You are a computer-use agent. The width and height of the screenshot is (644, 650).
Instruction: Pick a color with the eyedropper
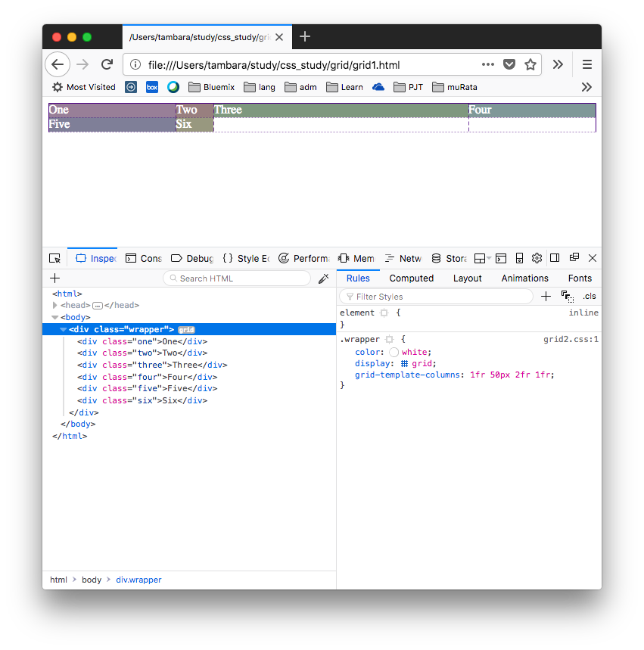pos(323,278)
